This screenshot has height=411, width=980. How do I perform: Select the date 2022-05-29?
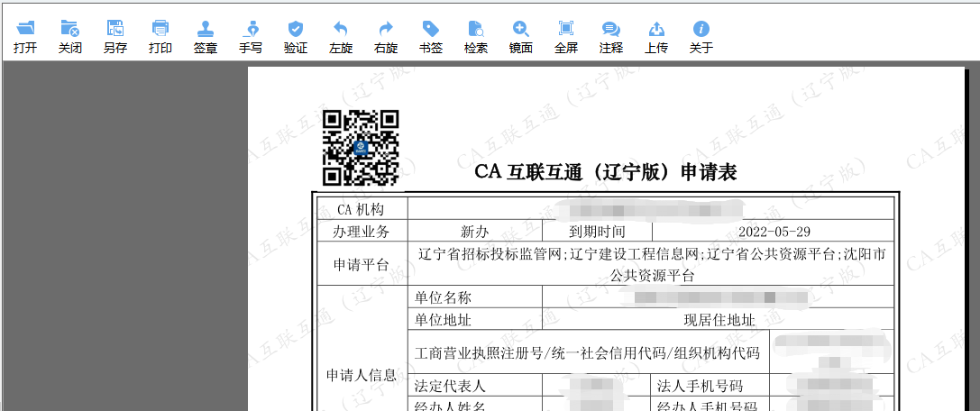pyautogui.click(x=774, y=232)
